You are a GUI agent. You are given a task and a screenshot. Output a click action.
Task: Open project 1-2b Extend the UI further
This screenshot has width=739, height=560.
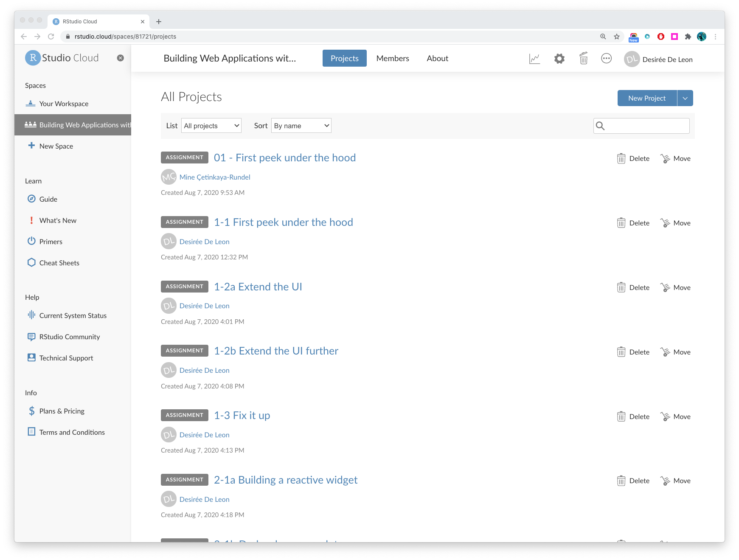[276, 351]
